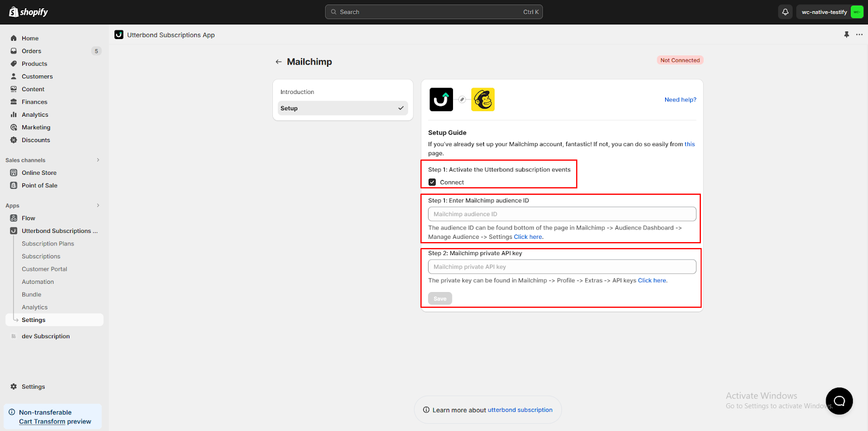Click Utterbond app header icon
This screenshot has width=868, height=431.
pyautogui.click(x=119, y=35)
